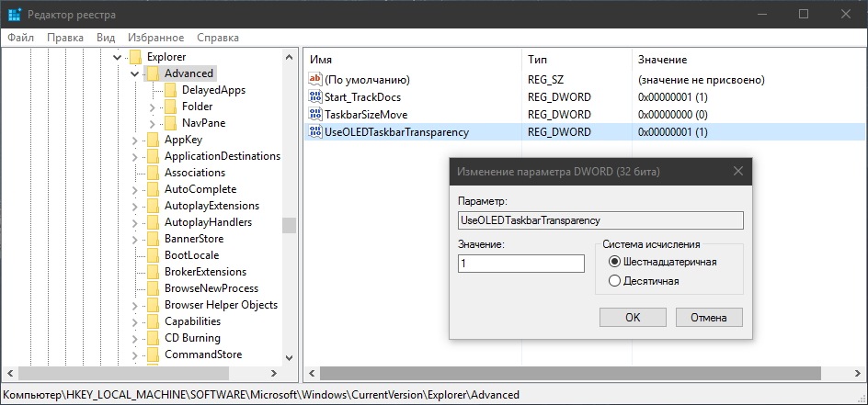868x405 pixels.
Task: Choose the Decimal base radio button
Action: 614,281
